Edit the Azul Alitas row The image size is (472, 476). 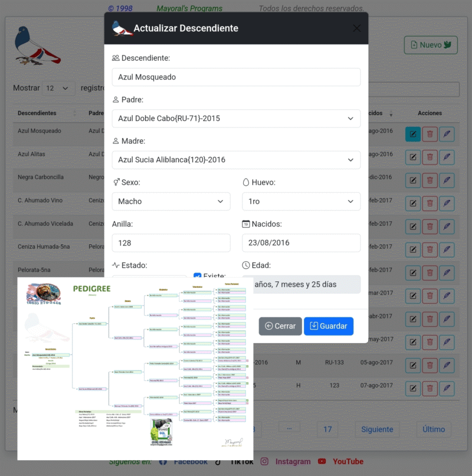413,157
